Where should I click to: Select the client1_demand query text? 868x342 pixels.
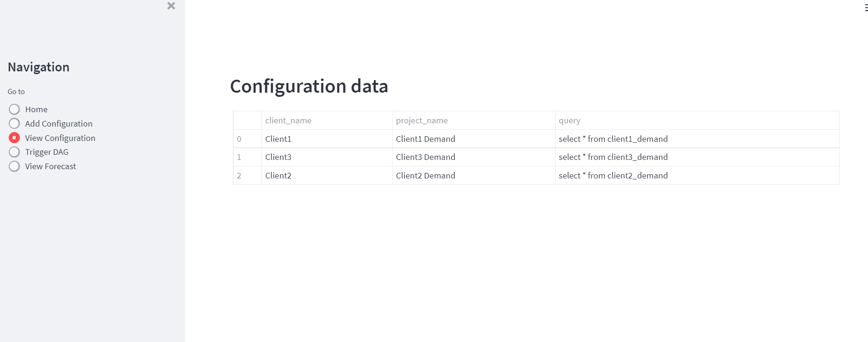[613, 139]
